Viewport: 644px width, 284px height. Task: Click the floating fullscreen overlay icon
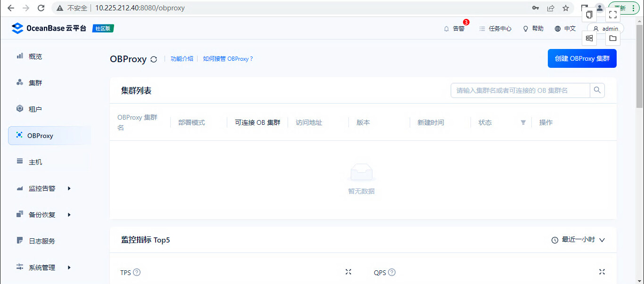(x=613, y=15)
